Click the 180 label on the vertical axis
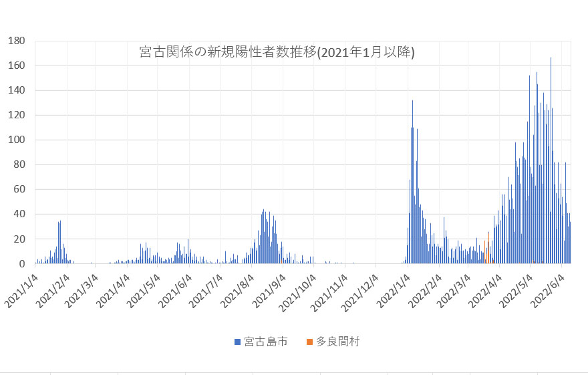Screen dimensions: 588x375 click(x=16, y=41)
